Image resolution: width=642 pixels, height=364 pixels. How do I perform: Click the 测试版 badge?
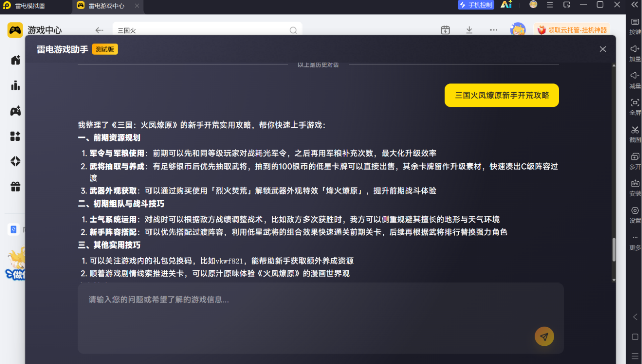[x=105, y=49]
